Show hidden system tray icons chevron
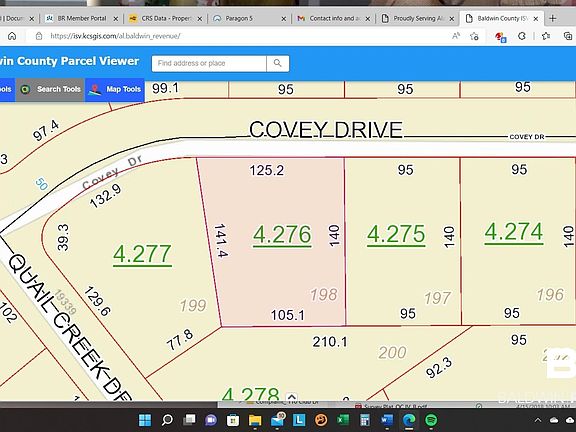 538,420
